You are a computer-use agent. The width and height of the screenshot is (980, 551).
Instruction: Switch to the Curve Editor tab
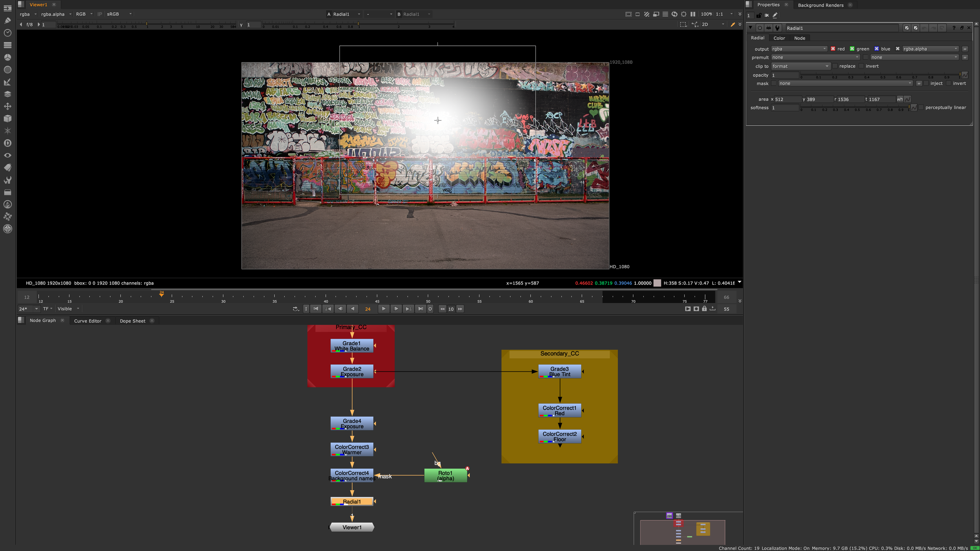click(x=87, y=321)
